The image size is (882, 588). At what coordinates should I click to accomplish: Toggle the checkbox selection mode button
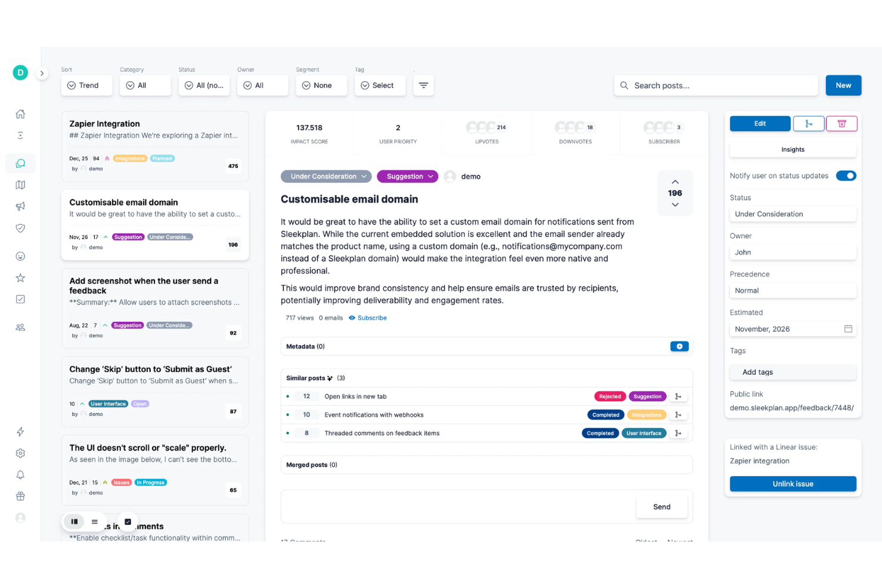pos(128,521)
